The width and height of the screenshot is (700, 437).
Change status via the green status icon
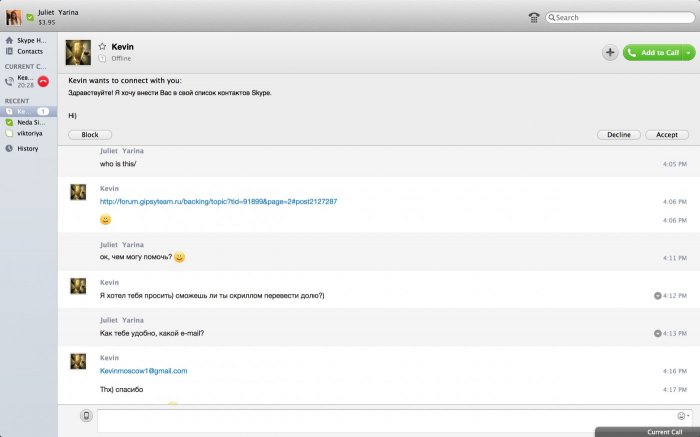[30, 17]
